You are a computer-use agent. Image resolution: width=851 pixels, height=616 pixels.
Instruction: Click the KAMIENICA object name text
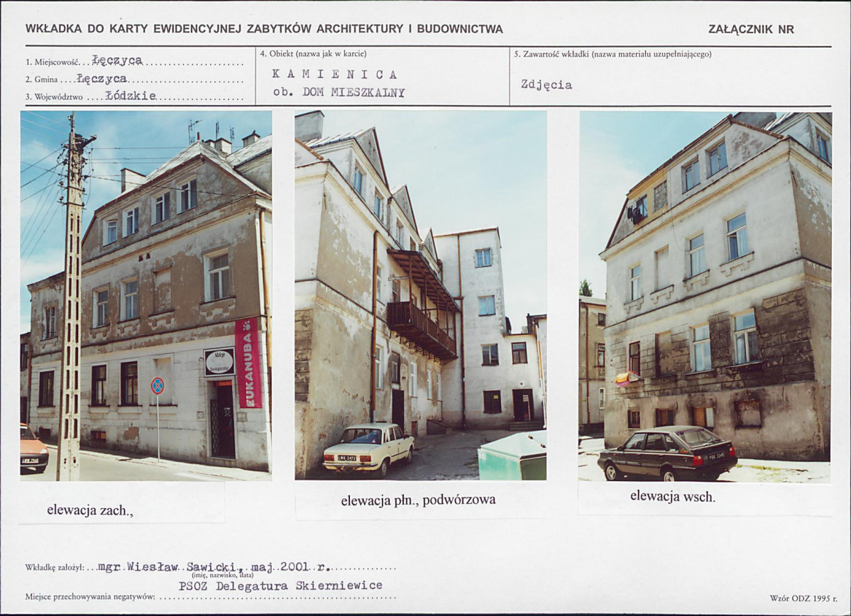coord(335,75)
